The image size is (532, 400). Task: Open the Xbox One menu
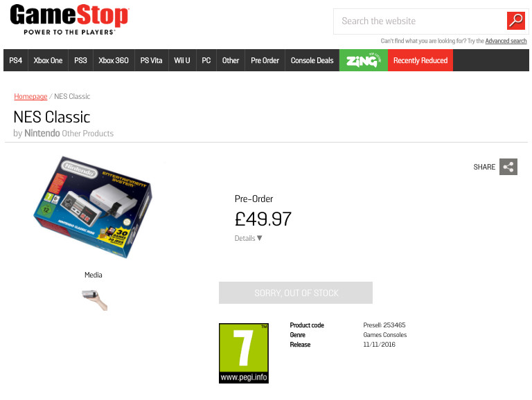point(48,60)
